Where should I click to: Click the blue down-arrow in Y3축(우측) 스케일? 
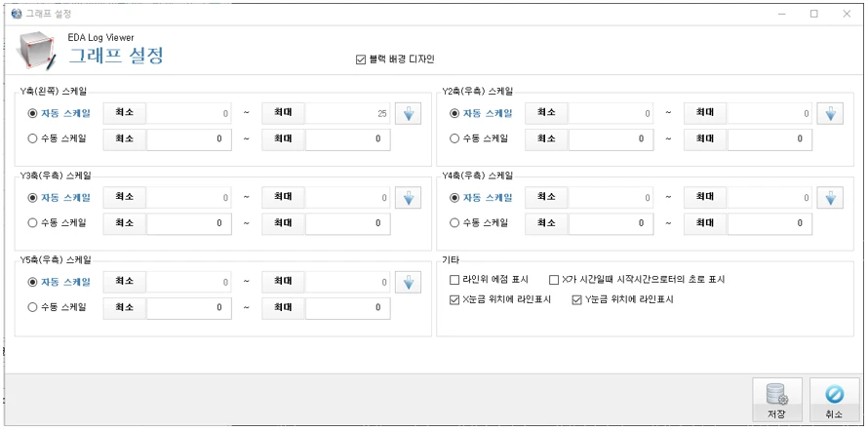pos(408,198)
